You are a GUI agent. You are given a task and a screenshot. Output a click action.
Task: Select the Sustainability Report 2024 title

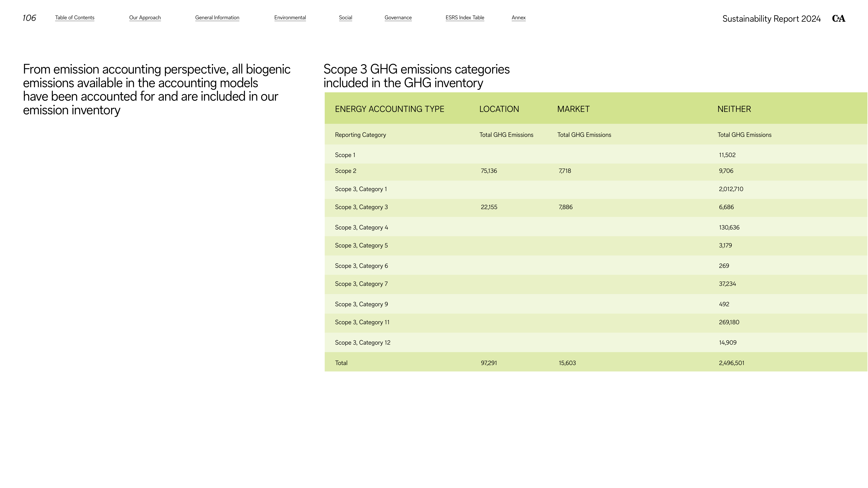click(771, 19)
